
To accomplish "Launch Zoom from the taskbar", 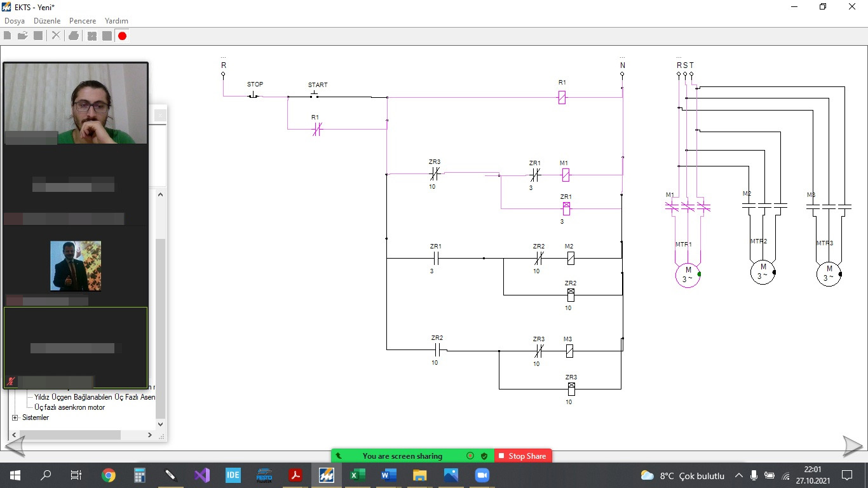I will [x=482, y=475].
